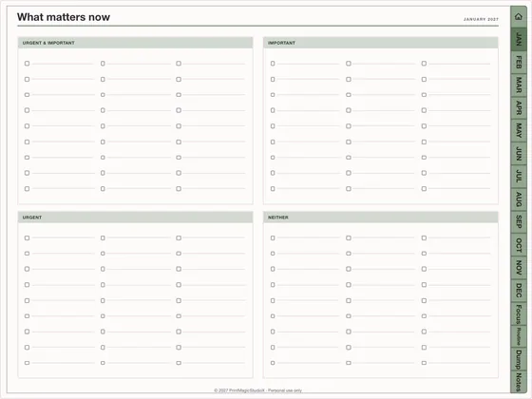Click the NEITHER quadrant header label

coord(278,218)
